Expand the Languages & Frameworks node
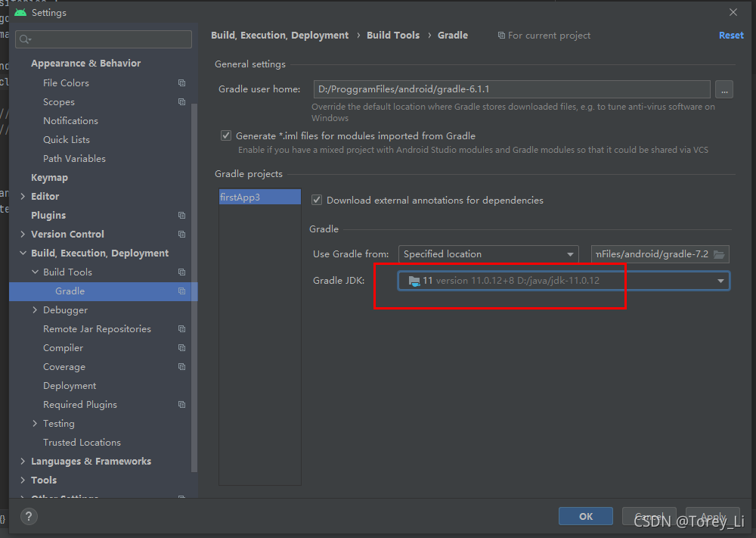The image size is (756, 538). click(x=23, y=462)
